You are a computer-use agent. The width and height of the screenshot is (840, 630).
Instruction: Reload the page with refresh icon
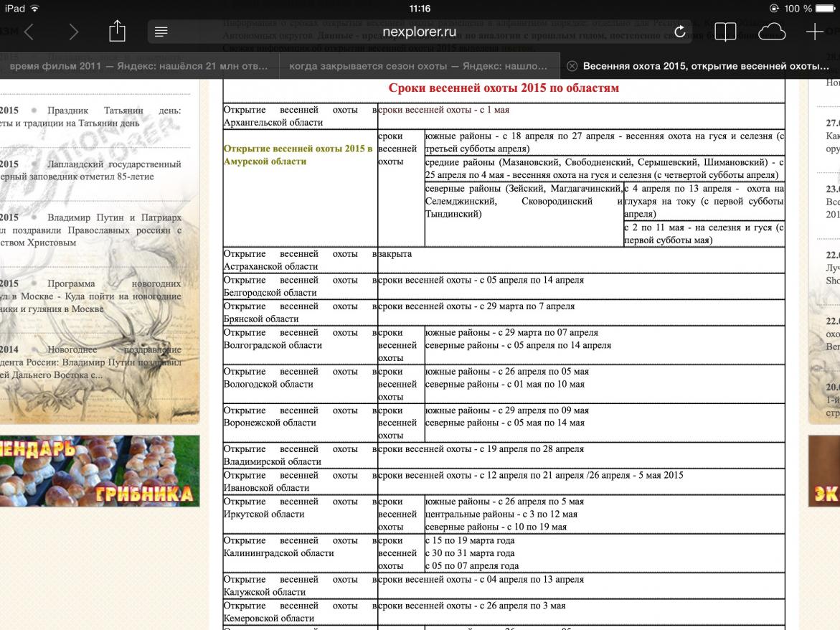coord(680,32)
